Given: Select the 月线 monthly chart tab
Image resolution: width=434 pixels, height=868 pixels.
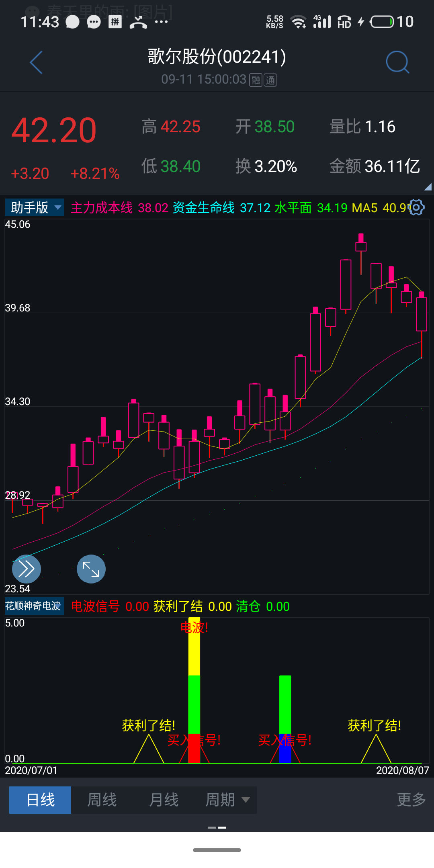Looking at the screenshot, I should click(164, 800).
